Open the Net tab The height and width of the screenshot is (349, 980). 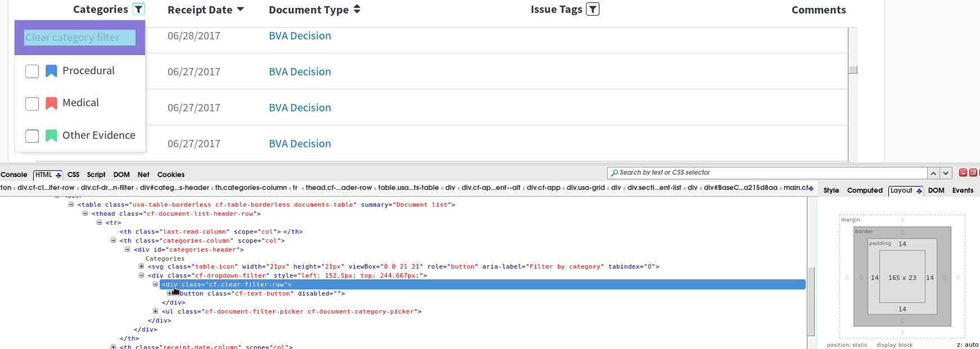[143, 175]
